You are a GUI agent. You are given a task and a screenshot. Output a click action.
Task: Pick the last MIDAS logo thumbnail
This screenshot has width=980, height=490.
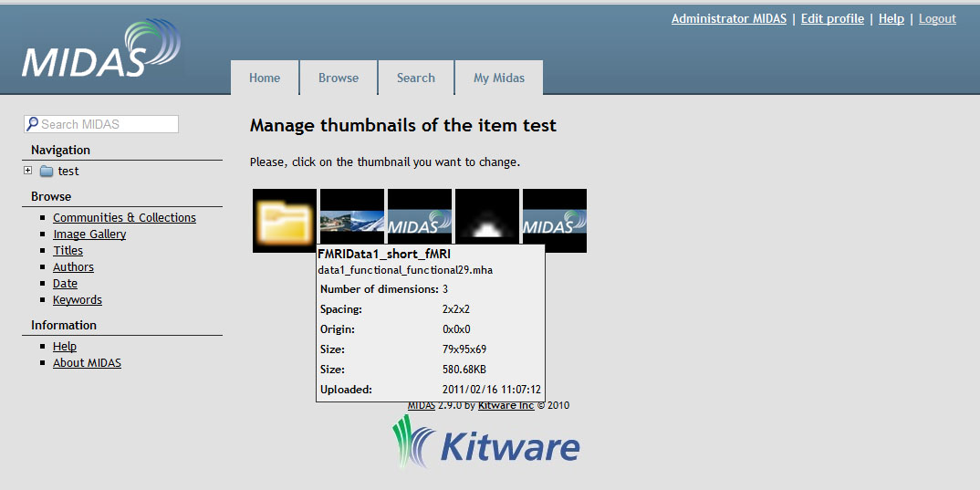[555, 221]
